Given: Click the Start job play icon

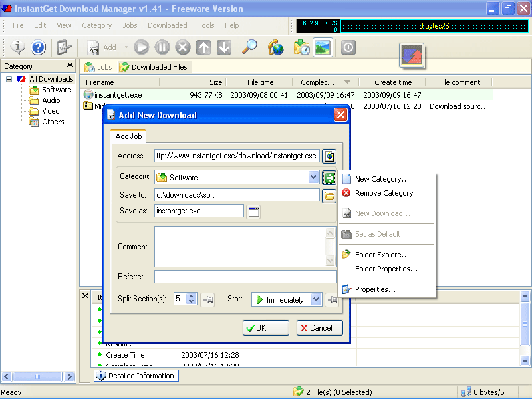Looking at the screenshot, I should [x=141, y=47].
